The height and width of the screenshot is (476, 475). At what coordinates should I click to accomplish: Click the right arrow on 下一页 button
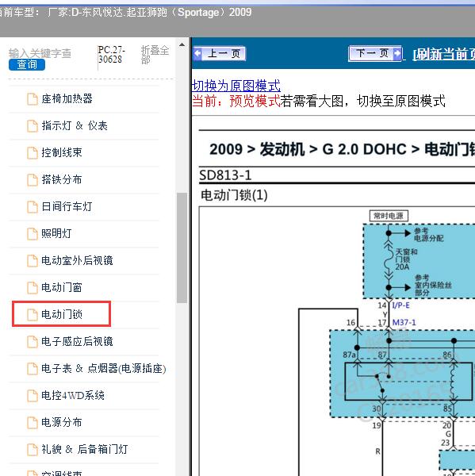coord(397,53)
